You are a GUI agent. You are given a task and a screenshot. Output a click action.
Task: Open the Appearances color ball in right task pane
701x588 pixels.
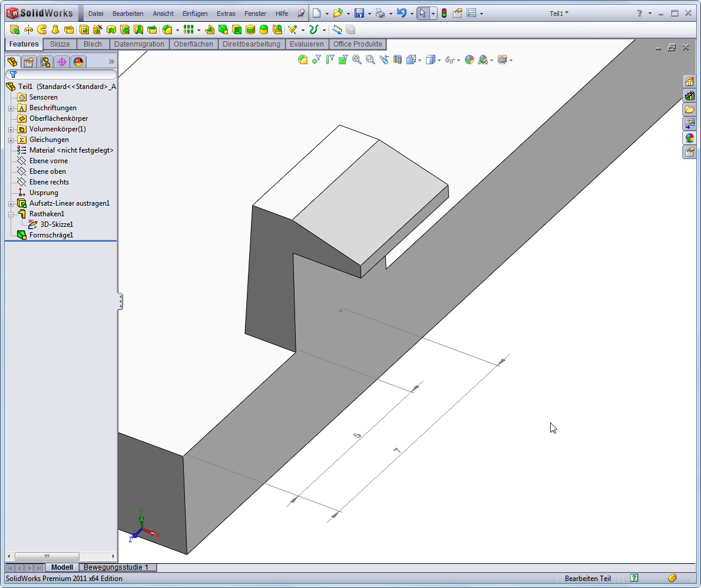[x=689, y=138]
